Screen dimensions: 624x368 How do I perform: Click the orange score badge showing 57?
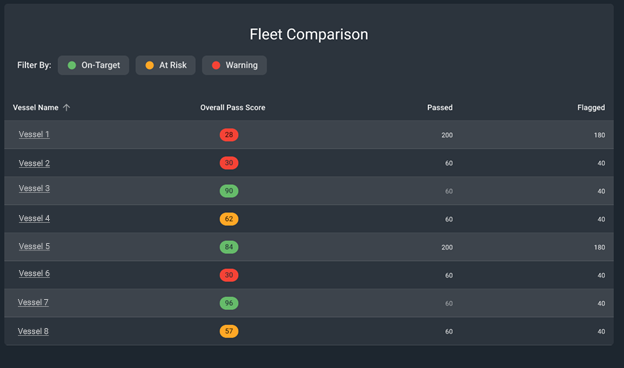[229, 331]
